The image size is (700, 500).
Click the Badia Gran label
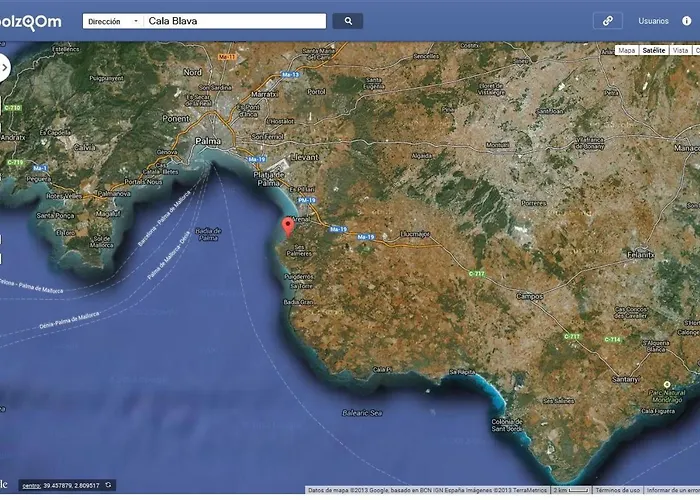click(298, 302)
